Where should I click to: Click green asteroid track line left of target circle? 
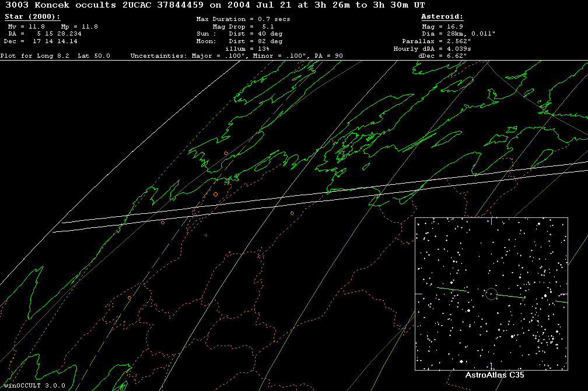[452, 288]
